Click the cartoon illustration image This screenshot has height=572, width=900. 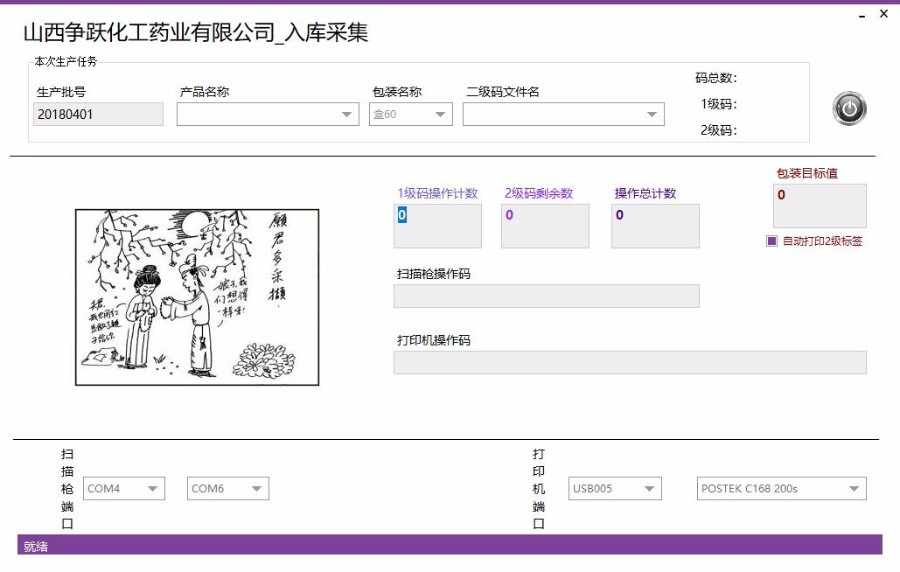click(x=197, y=297)
